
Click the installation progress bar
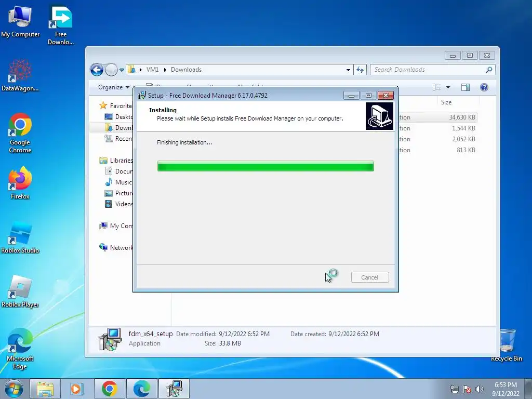point(265,166)
